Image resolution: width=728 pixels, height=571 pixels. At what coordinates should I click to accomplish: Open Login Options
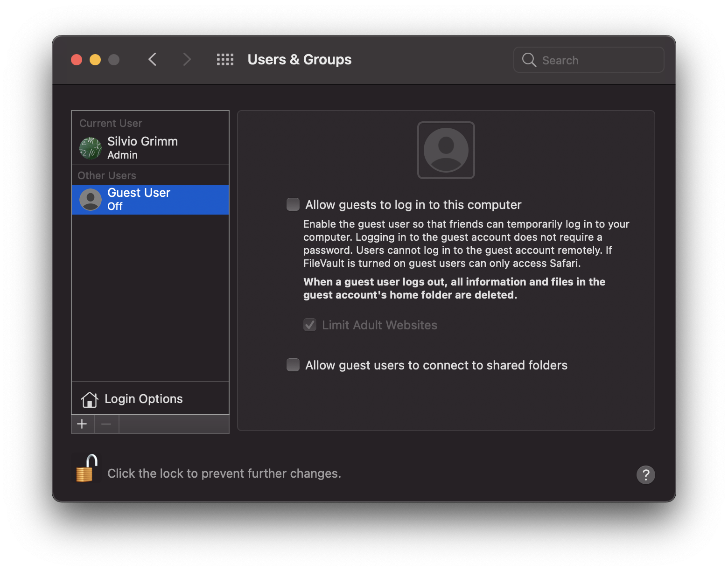(144, 399)
